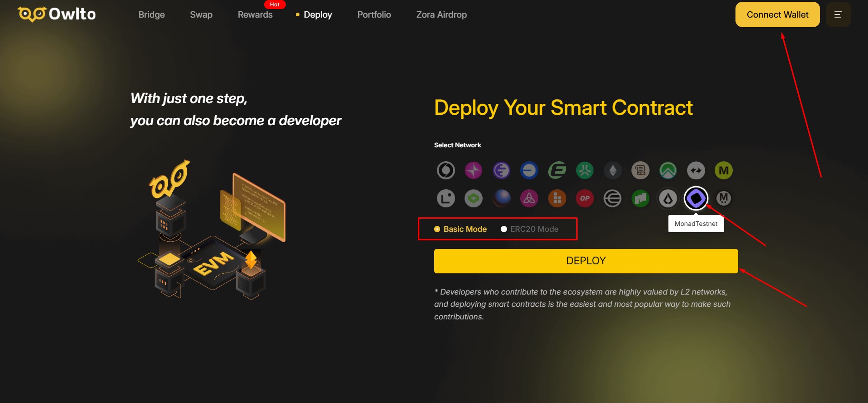The image size is (868, 403).
Task: Click the Connect Wallet button
Action: (777, 14)
